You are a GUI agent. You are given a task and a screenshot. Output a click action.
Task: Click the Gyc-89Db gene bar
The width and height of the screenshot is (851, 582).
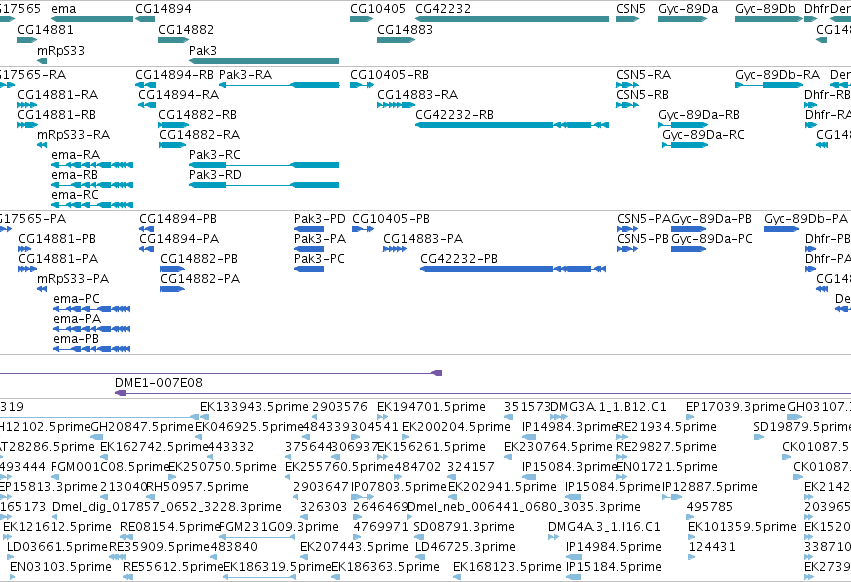pos(769,19)
